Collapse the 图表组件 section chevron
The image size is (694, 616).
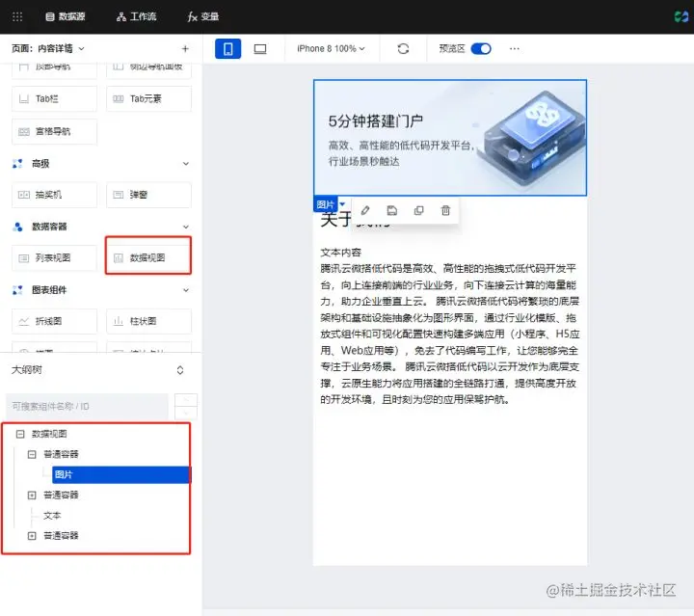[186, 290]
